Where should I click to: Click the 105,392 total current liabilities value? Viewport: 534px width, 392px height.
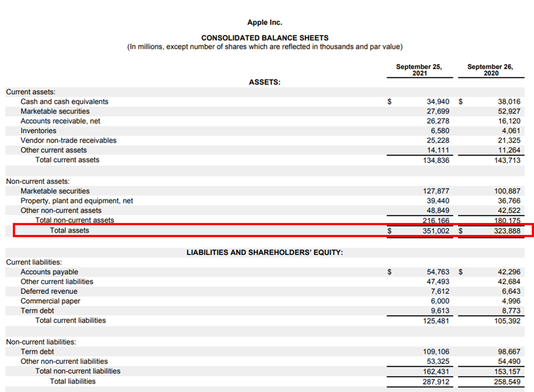(x=507, y=321)
